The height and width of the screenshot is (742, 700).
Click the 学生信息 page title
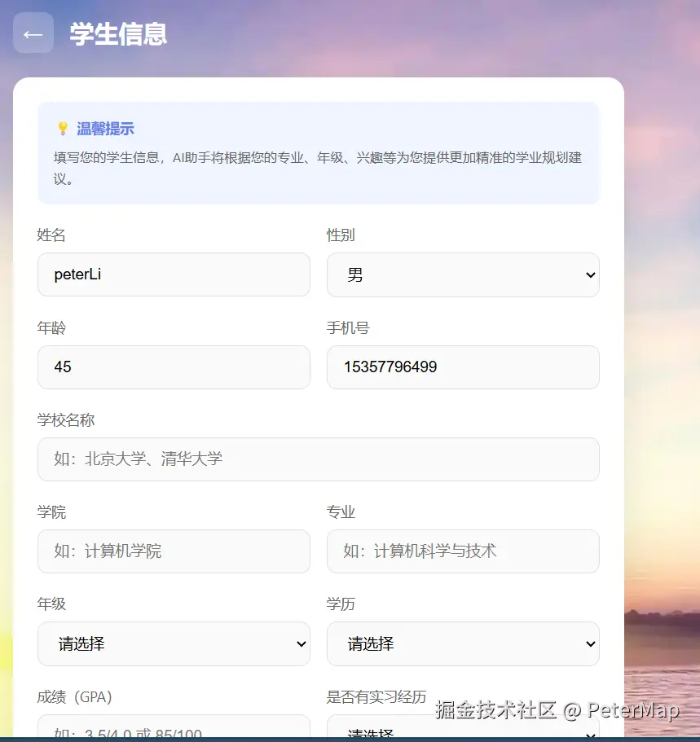pos(118,34)
